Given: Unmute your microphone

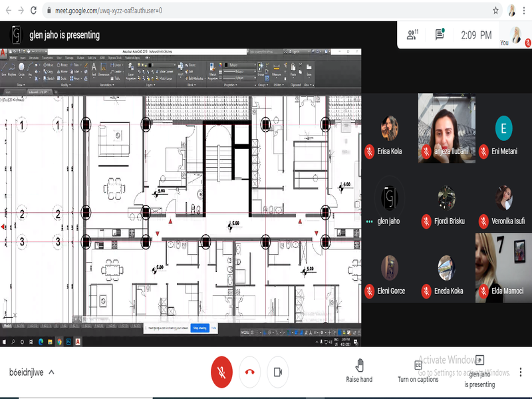Looking at the screenshot, I should coord(221,372).
